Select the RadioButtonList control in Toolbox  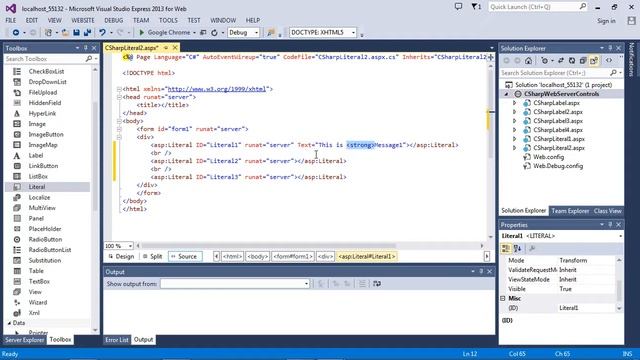coord(49,250)
